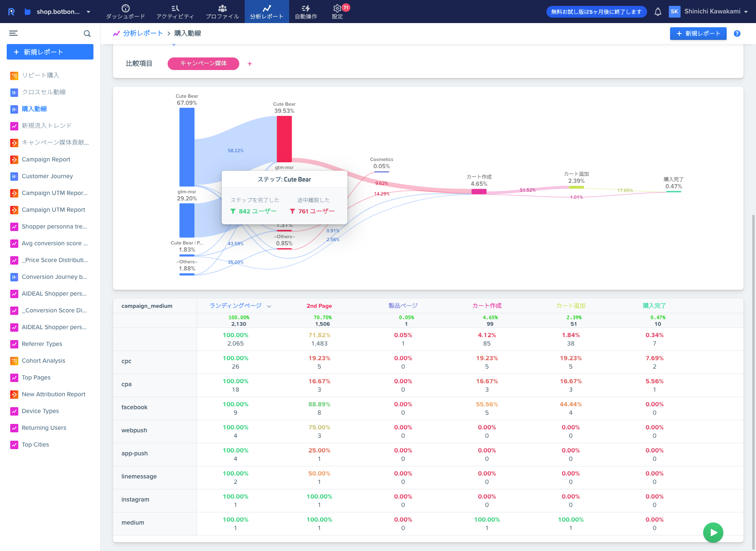756x551 pixels.
Task: Click the trial expiry notice button
Action: 596,12
